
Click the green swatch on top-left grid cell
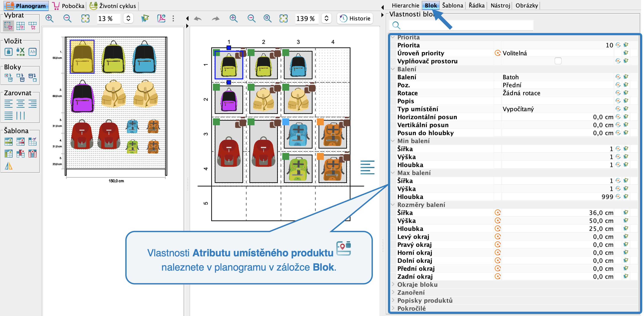216,53
